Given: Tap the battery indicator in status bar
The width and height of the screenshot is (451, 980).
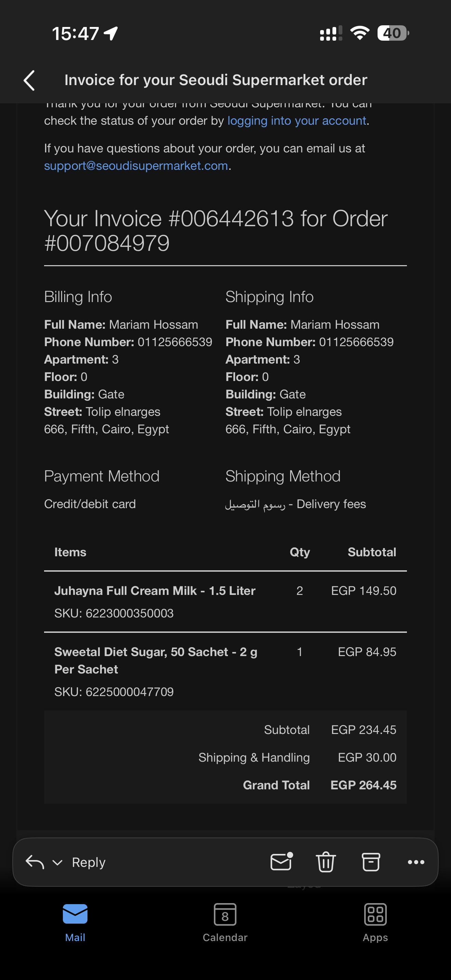Looking at the screenshot, I should tap(393, 33).
